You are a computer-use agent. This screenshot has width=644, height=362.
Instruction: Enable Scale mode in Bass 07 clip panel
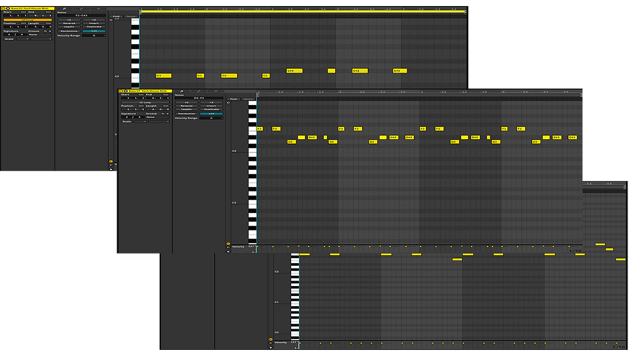[x=127, y=122]
